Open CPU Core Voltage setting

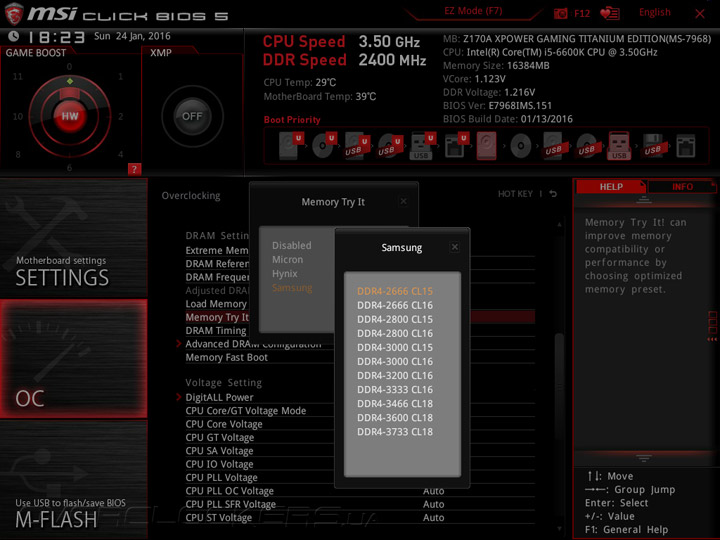224,424
